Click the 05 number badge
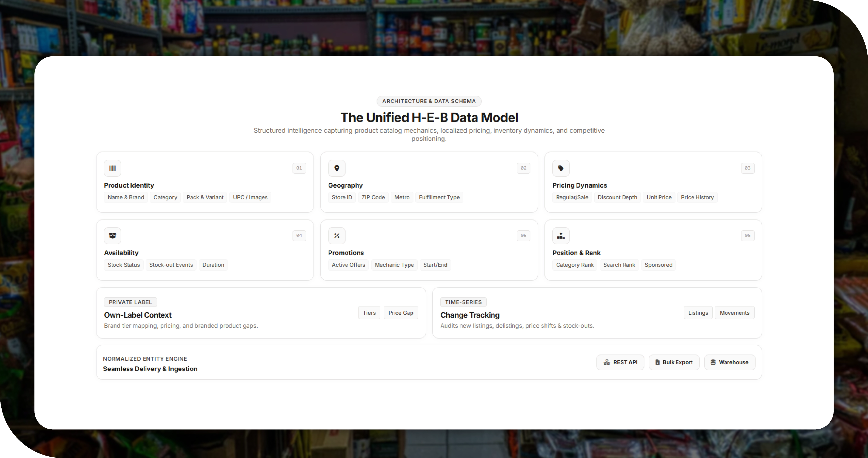The image size is (868, 458). click(523, 236)
